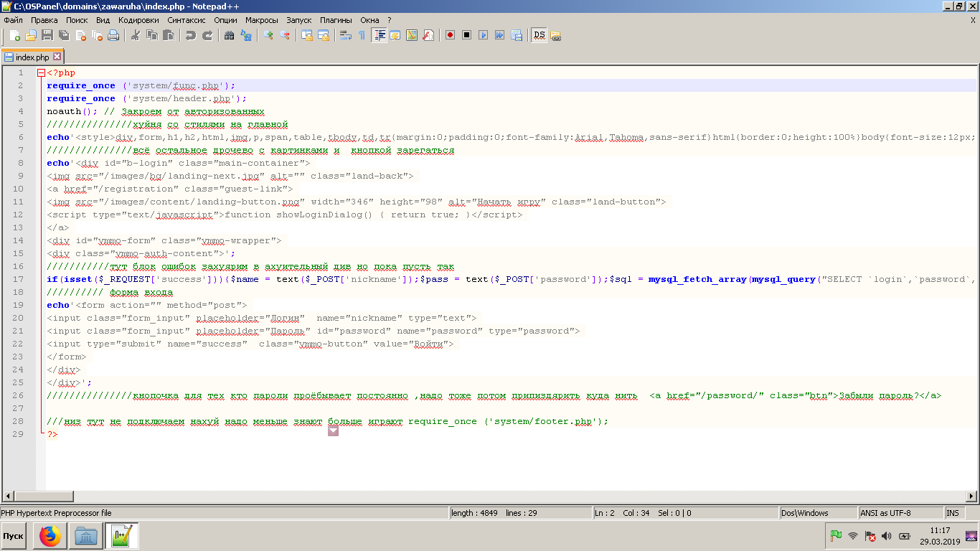Click the Пуск start button

pyautogui.click(x=14, y=536)
